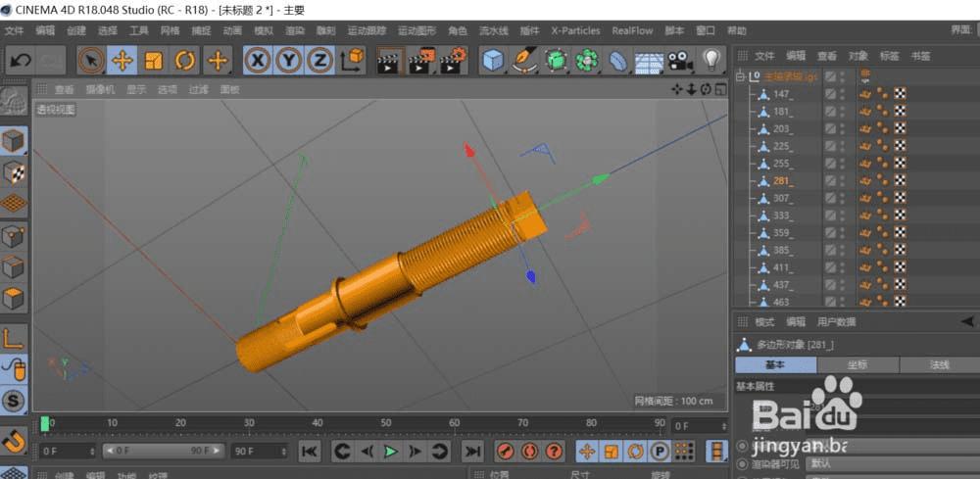Screen dimensions: 980x479
Task: Open the viewport 显示 menu
Action: pyautogui.click(x=136, y=89)
